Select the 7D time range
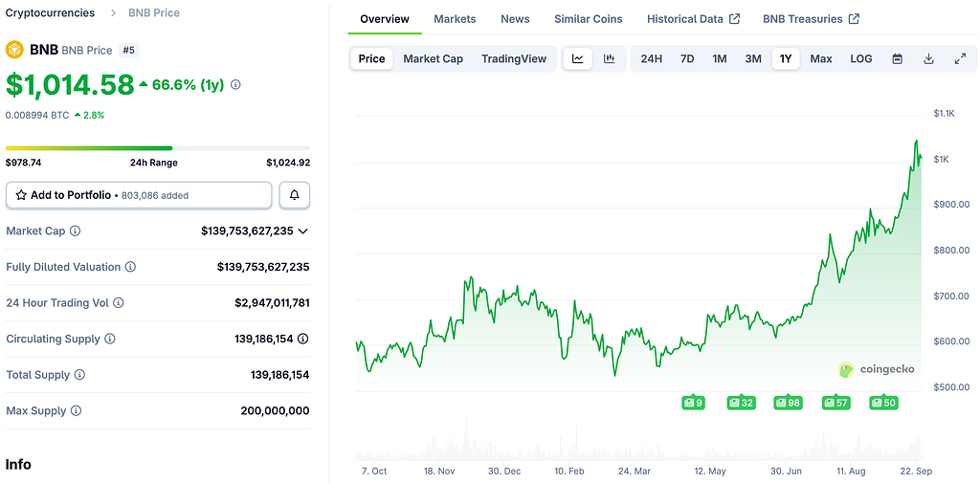Viewport: 980px width, 484px height. coord(687,58)
